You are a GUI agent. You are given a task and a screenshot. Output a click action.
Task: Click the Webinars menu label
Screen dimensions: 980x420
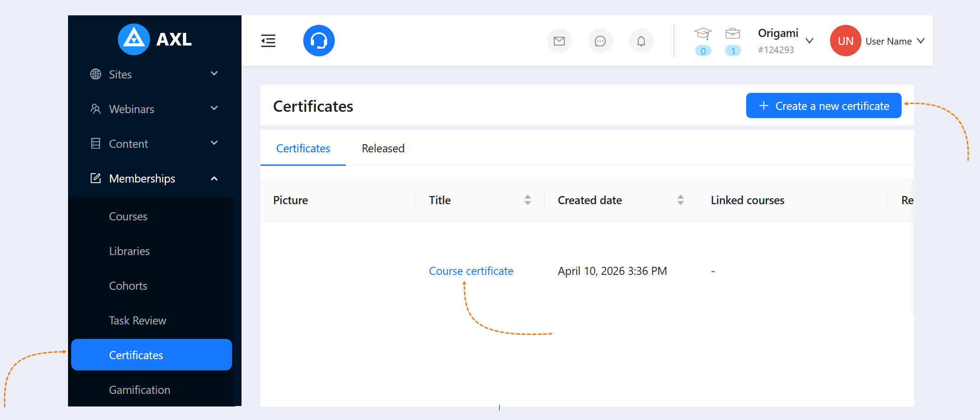[132, 109]
